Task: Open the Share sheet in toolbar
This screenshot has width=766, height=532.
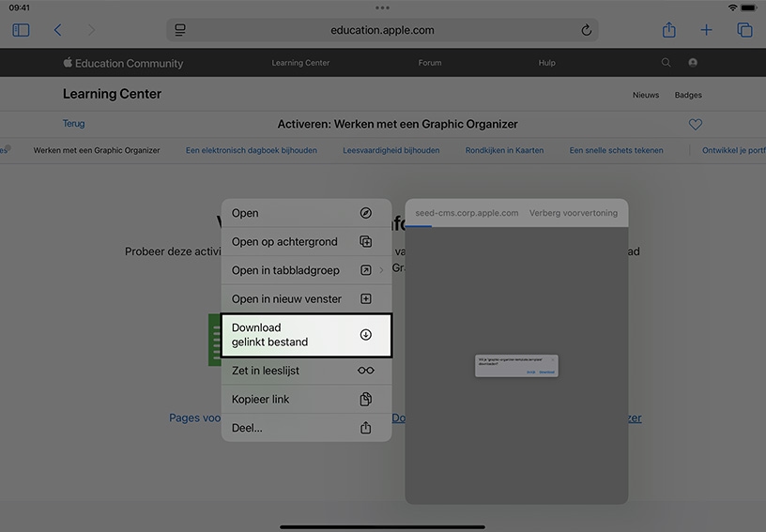Action: [668, 30]
